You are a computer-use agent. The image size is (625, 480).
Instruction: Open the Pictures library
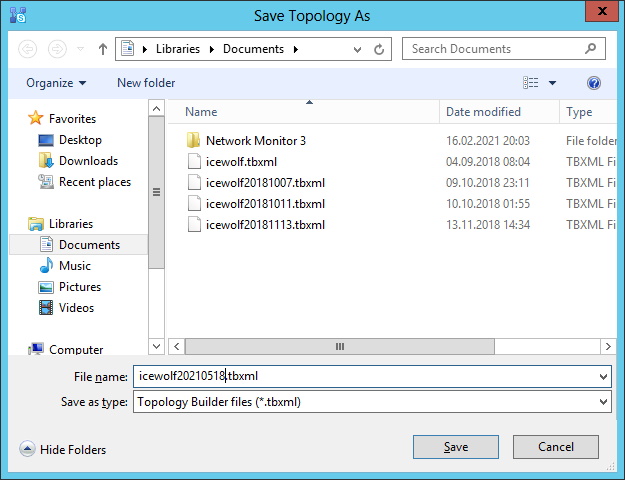pyautogui.click(x=80, y=287)
